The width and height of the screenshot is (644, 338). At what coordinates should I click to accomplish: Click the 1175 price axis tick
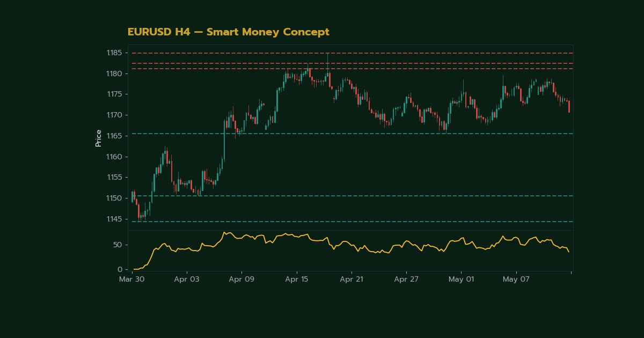pos(114,94)
